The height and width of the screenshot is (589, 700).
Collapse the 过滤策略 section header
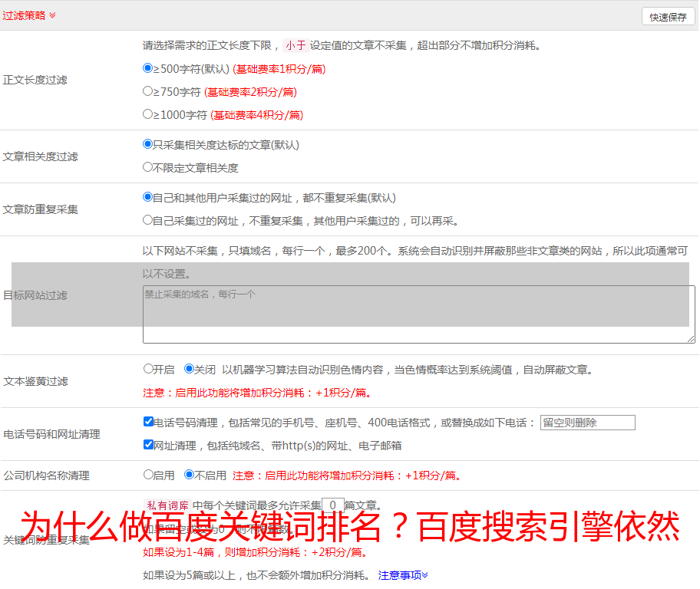coord(29,15)
